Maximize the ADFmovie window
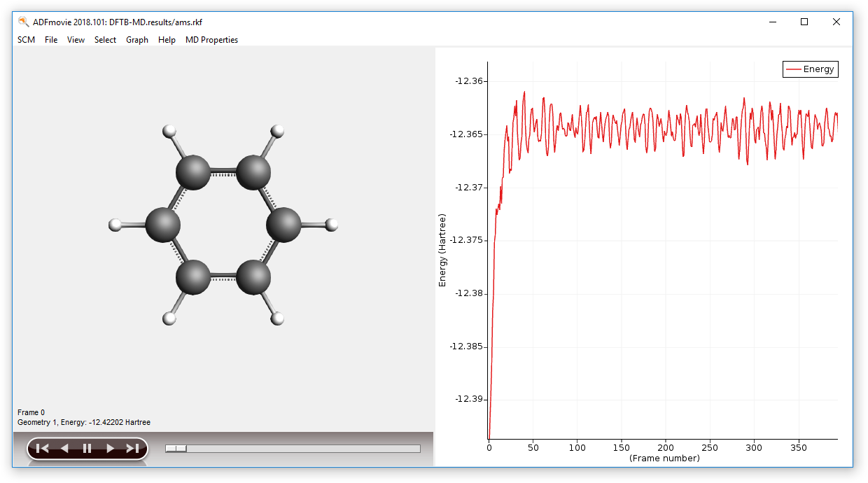 pyautogui.click(x=804, y=22)
